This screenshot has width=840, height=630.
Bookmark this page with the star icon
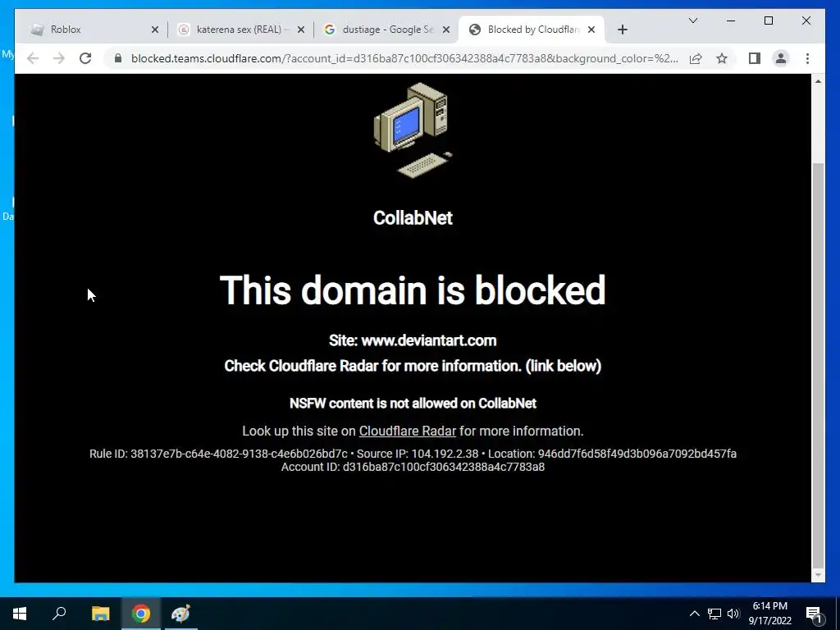(722, 58)
